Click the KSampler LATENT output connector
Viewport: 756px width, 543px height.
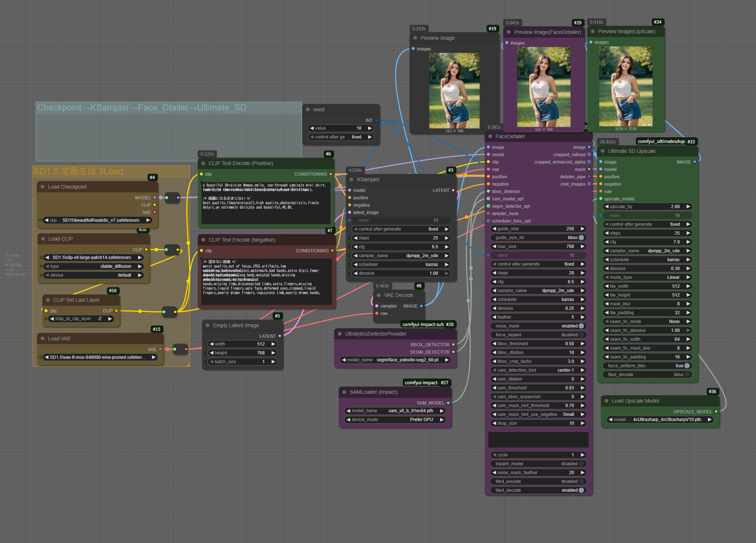453,190
